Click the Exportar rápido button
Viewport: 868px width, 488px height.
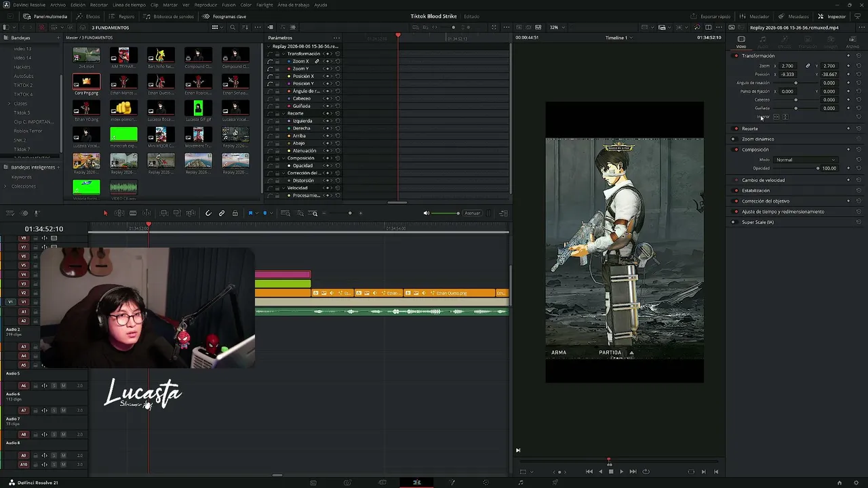711,16
